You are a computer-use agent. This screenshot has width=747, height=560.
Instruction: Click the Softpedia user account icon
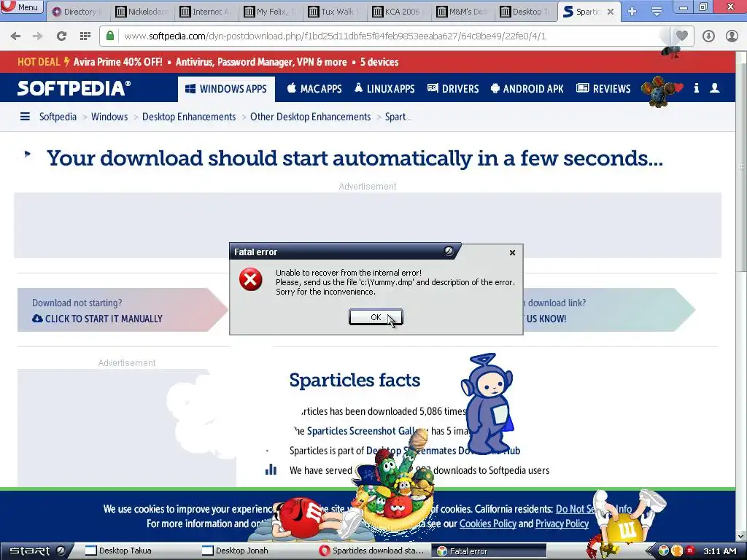click(x=715, y=88)
